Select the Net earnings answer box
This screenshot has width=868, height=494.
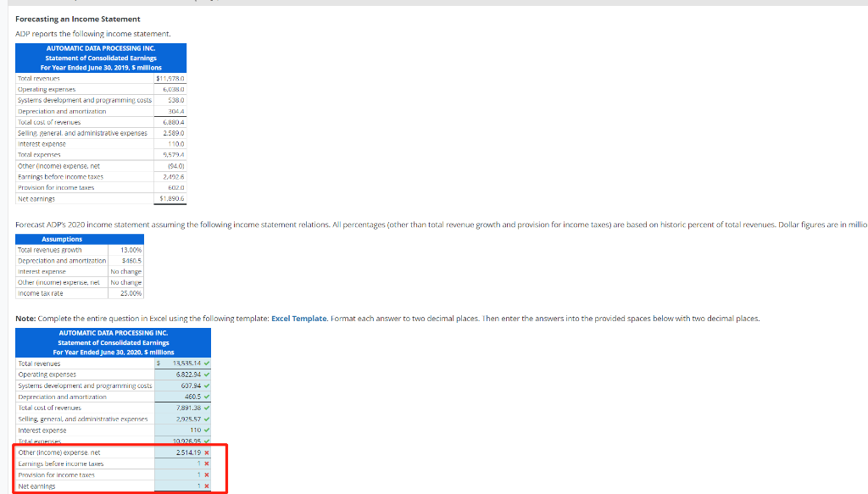(x=178, y=486)
